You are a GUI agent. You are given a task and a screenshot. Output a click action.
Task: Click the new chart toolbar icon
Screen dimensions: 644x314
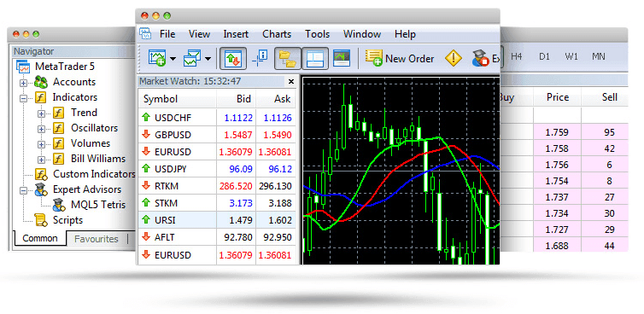(x=157, y=58)
